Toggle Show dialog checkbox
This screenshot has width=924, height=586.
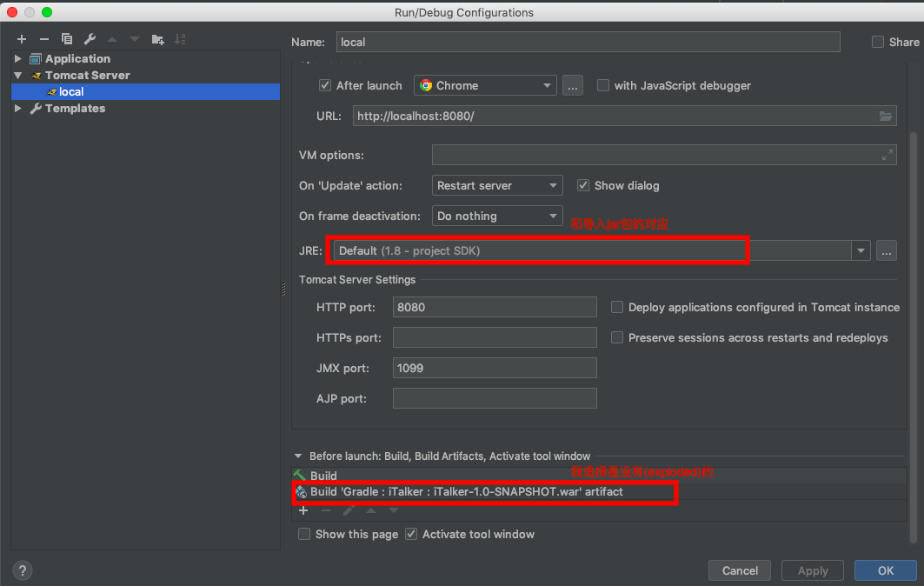tap(582, 186)
